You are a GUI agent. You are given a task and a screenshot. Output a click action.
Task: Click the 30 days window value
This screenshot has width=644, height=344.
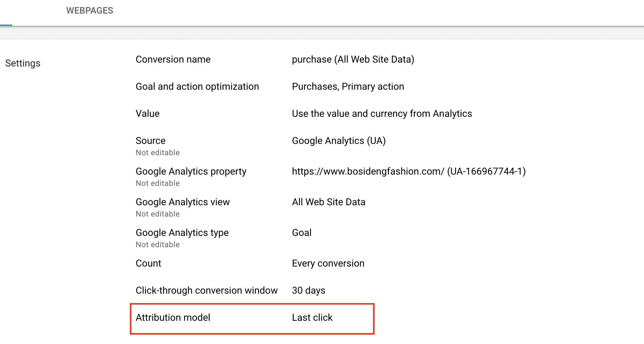308,290
